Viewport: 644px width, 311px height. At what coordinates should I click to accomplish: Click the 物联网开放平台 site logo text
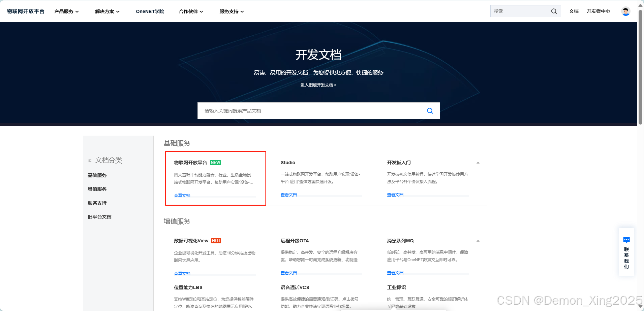26,11
